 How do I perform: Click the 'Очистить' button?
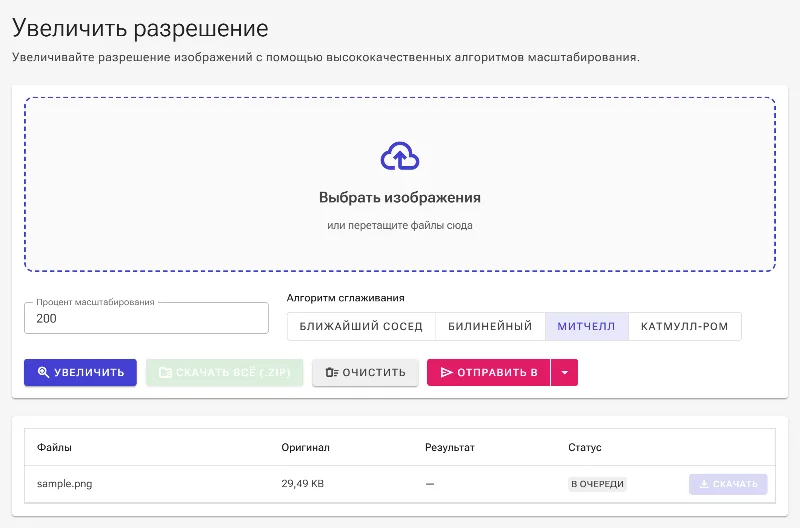click(365, 372)
